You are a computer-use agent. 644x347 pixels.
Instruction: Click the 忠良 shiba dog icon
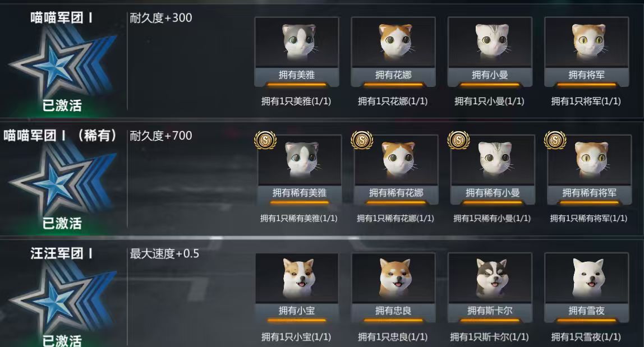tap(395, 278)
